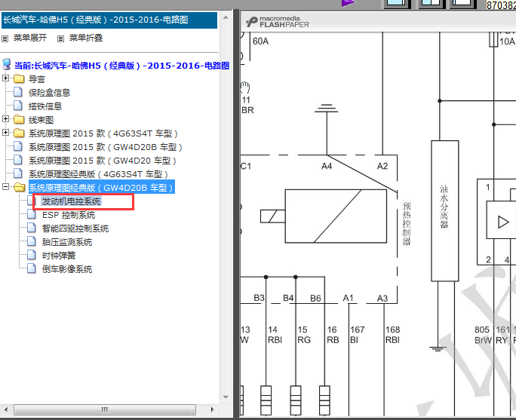Open the 导言 tree item
The height and width of the screenshot is (420, 516).
tap(36, 79)
